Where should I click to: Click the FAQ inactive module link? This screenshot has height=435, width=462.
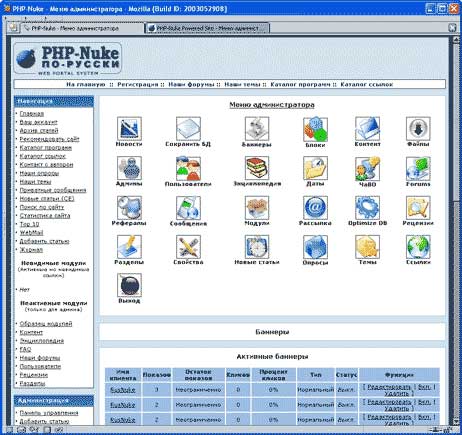[x=25, y=349]
